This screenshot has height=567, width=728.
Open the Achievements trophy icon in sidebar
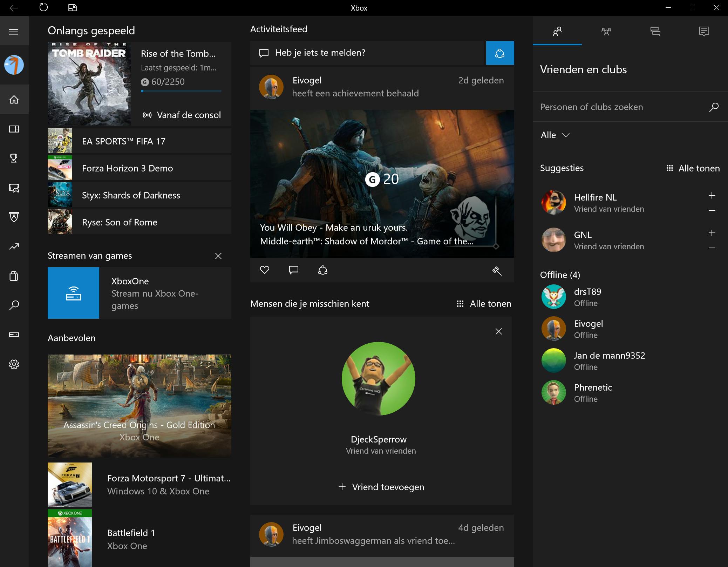pyautogui.click(x=14, y=158)
